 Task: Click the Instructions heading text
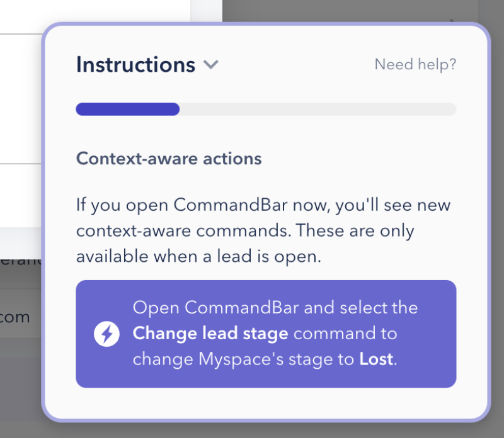click(135, 64)
